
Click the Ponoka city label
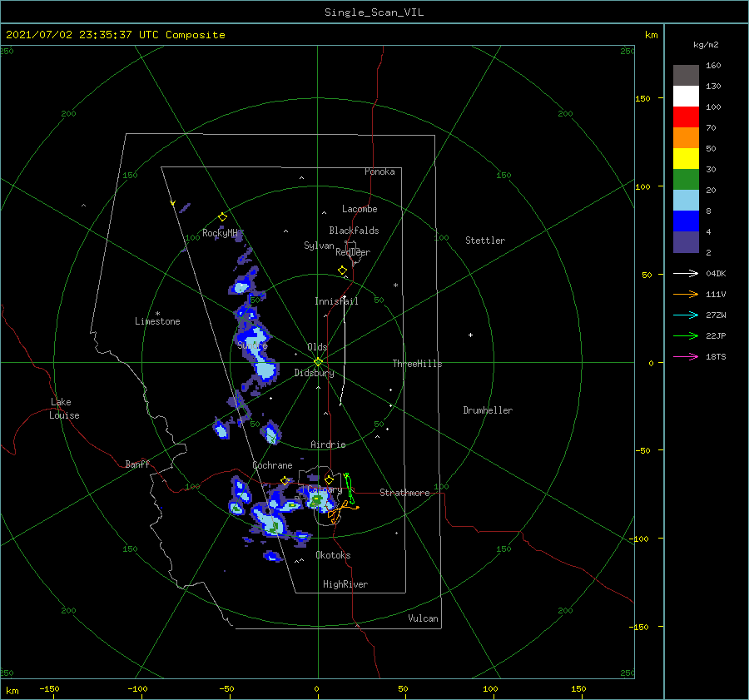(x=379, y=171)
